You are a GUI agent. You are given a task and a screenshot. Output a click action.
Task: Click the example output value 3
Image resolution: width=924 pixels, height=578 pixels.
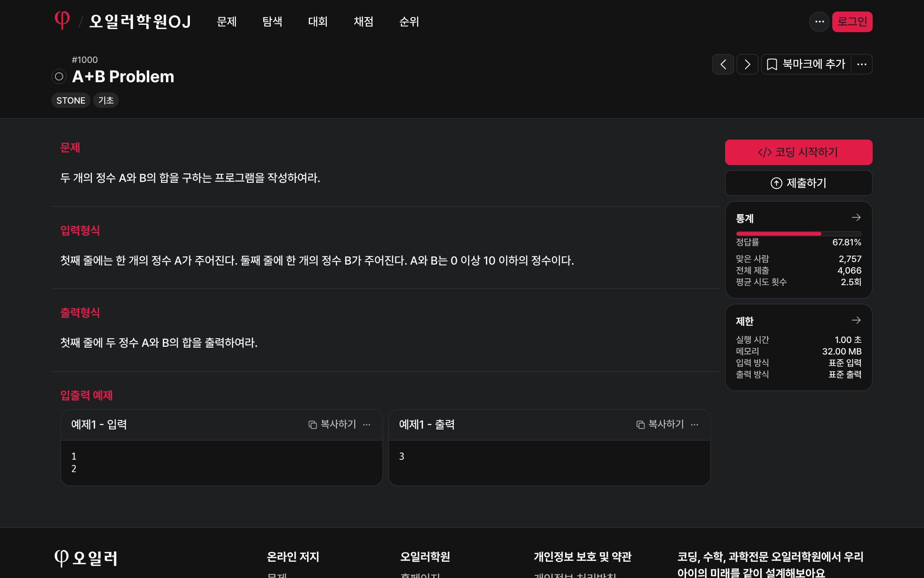[401, 456]
